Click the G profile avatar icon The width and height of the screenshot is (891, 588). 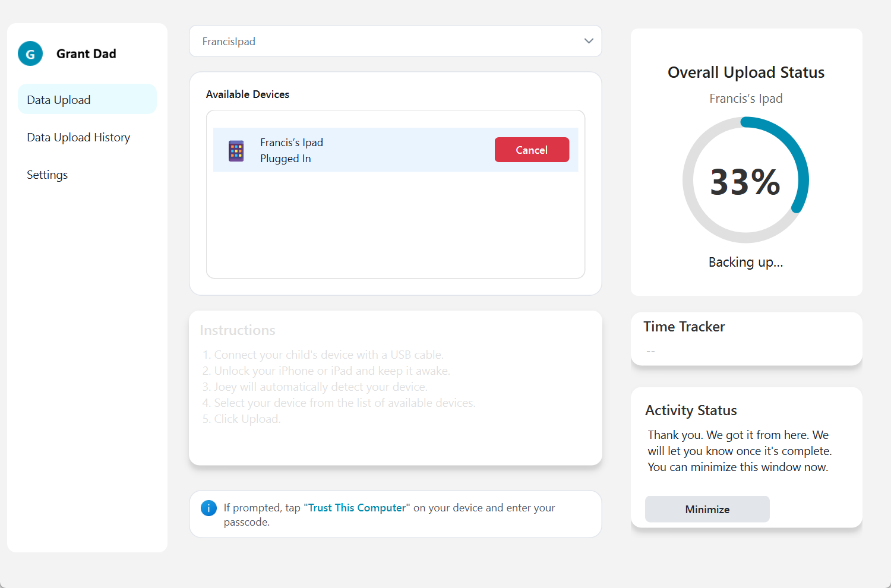30,54
